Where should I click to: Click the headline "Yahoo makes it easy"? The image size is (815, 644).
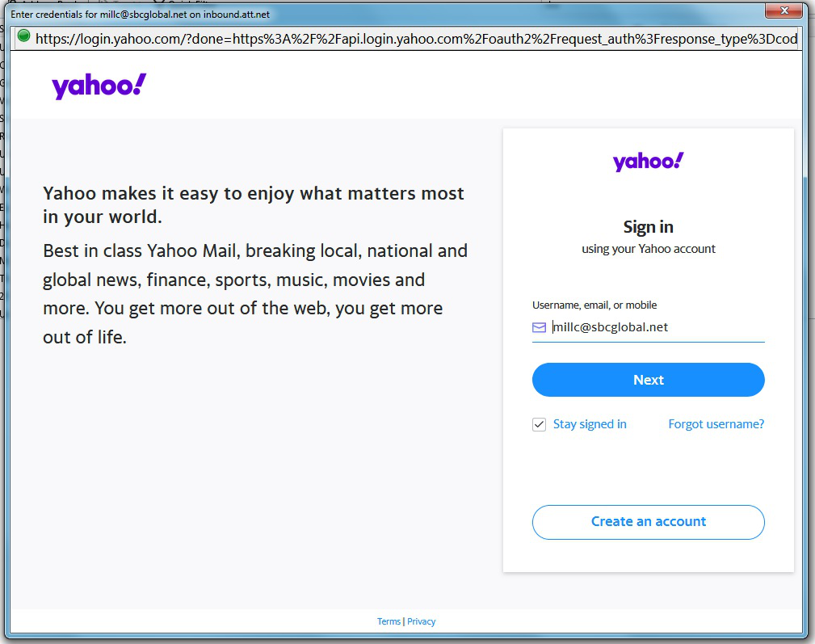pos(253,205)
